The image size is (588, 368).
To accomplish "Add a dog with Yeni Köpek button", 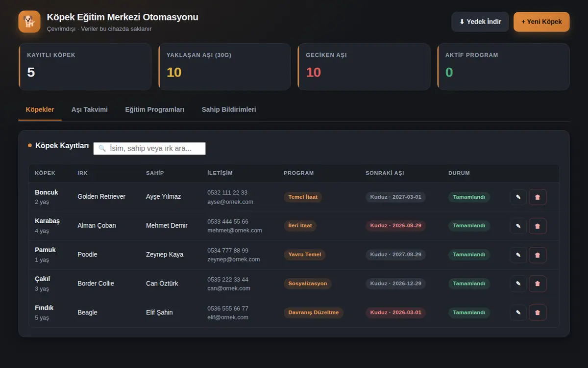I will coord(541,22).
